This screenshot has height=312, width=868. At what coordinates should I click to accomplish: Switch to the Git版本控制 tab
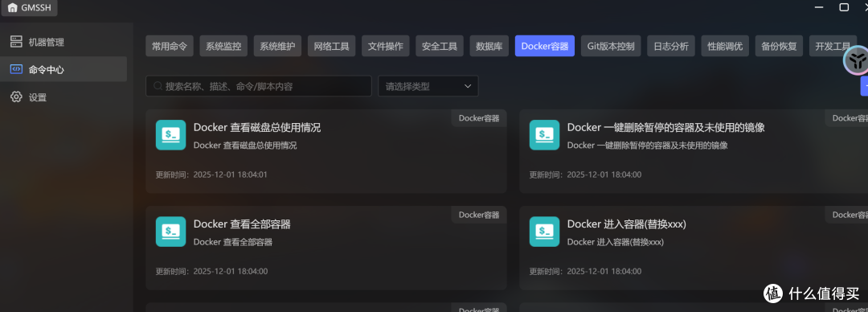pos(611,46)
